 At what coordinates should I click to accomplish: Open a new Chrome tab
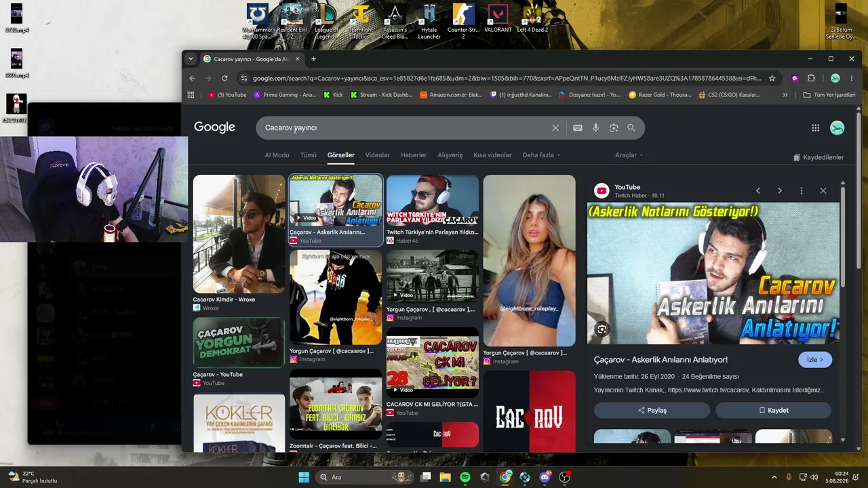pyautogui.click(x=313, y=59)
